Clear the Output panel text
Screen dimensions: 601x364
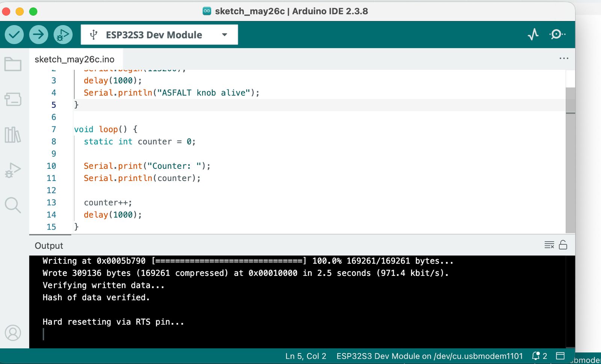549,245
